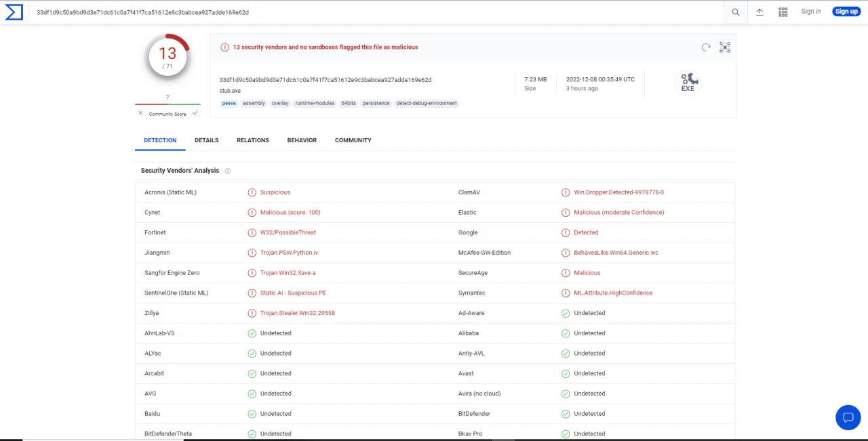Image resolution: width=868 pixels, height=441 pixels.
Task: Click the persistence tag
Action: click(x=376, y=104)
